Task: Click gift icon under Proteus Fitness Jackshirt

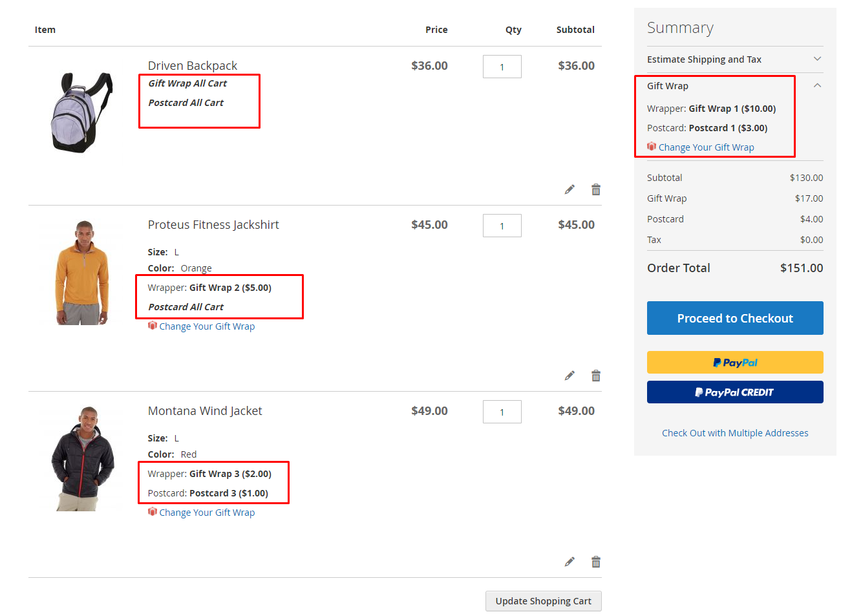Action: point(153,326)
